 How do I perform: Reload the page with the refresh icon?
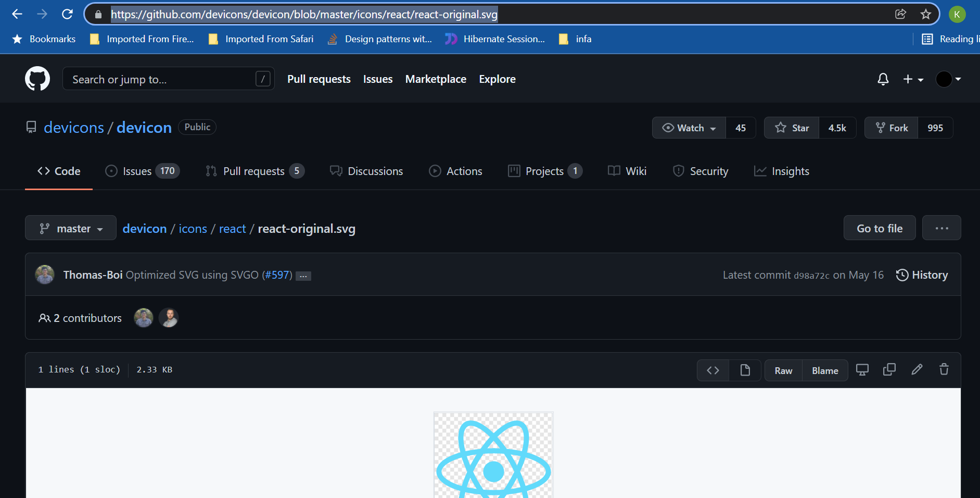click(x=67, y=14)
